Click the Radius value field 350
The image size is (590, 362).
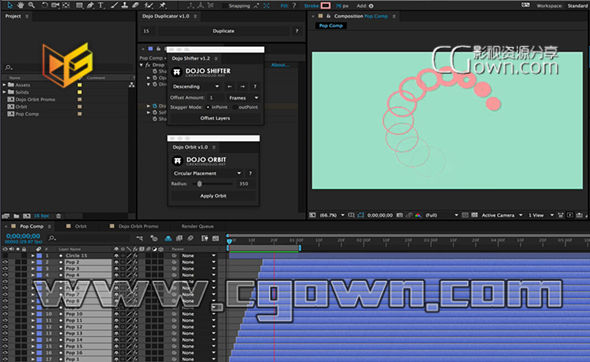click(244, 184)
